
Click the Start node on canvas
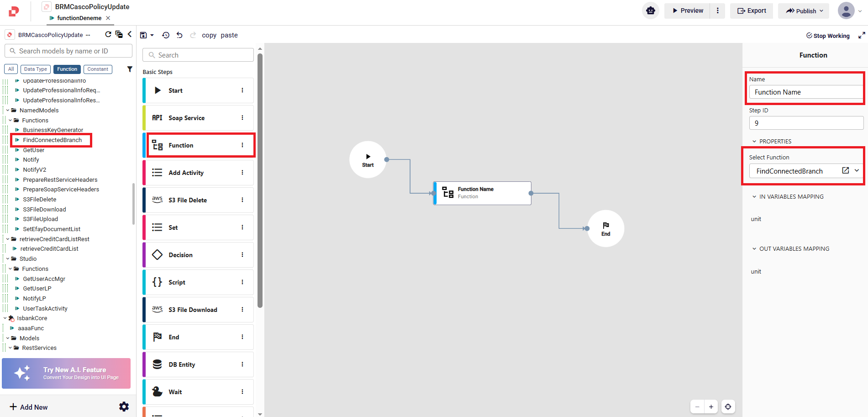(x=368, y=159)
